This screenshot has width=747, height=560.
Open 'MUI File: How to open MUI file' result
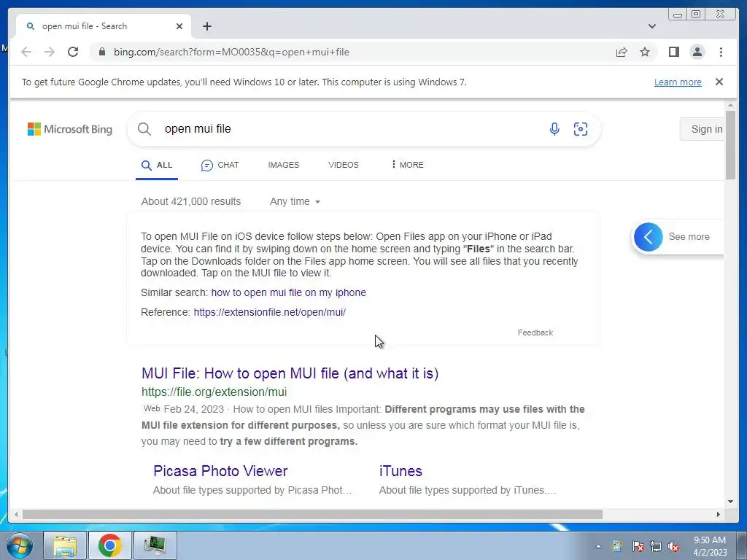tap(290, 373)
